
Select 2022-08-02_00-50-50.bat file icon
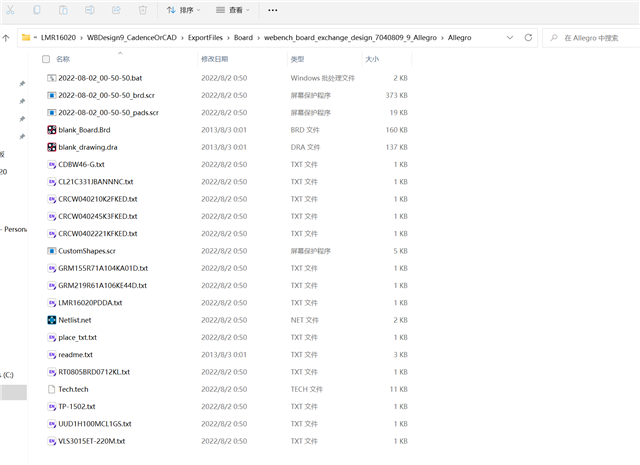51,78
